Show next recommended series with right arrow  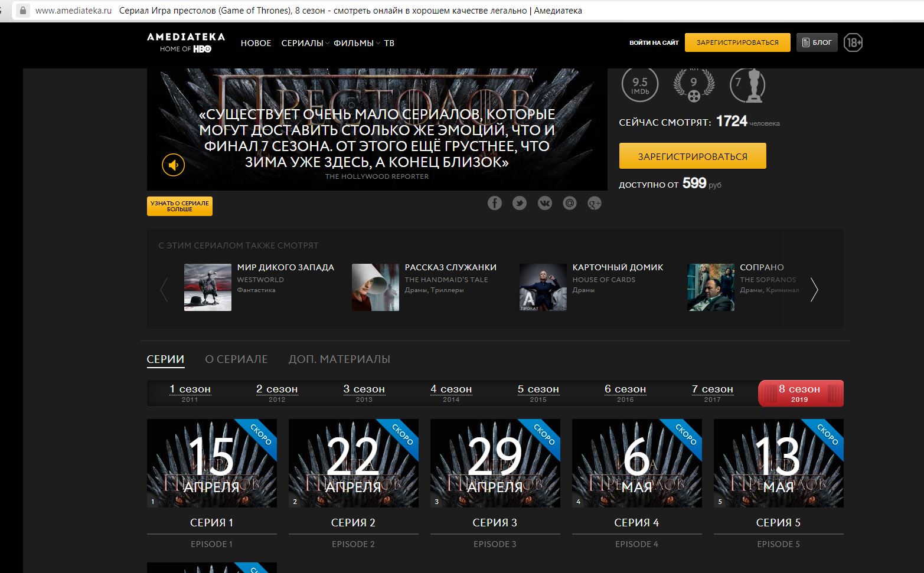pos(814,289)
